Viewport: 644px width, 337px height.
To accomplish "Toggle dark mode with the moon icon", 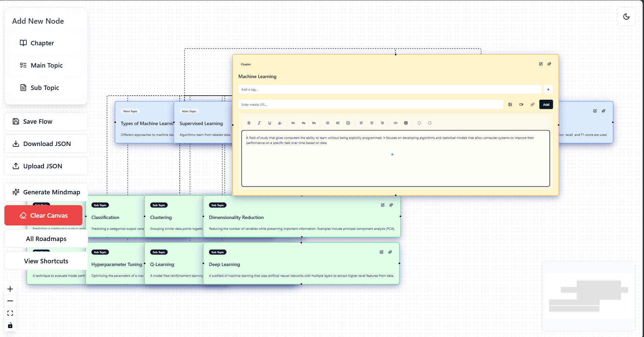I will 626,17.
